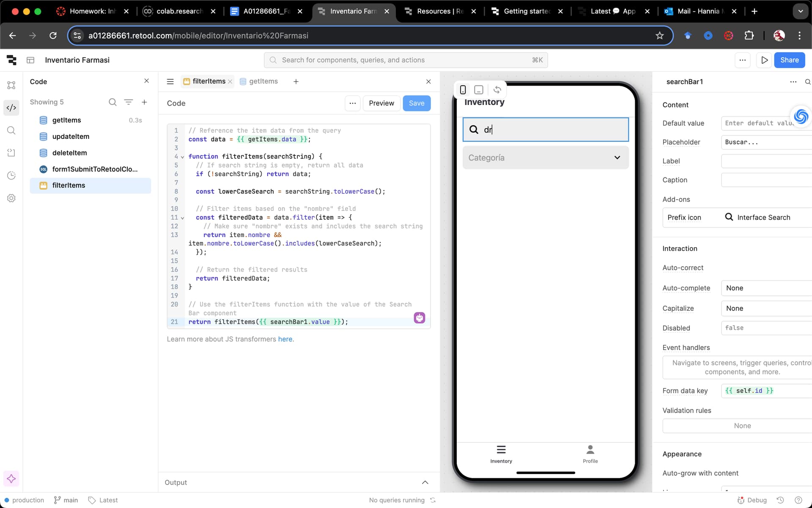Filter the code list icon
This screenshot has height=508, width=812.
tap(129, 102)
